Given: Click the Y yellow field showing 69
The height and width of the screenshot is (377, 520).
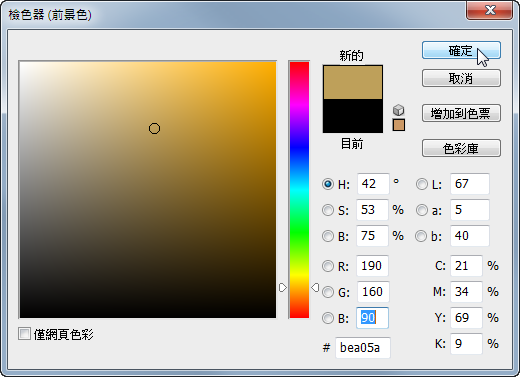Looking at the screenshot, I should pos(466,318).
